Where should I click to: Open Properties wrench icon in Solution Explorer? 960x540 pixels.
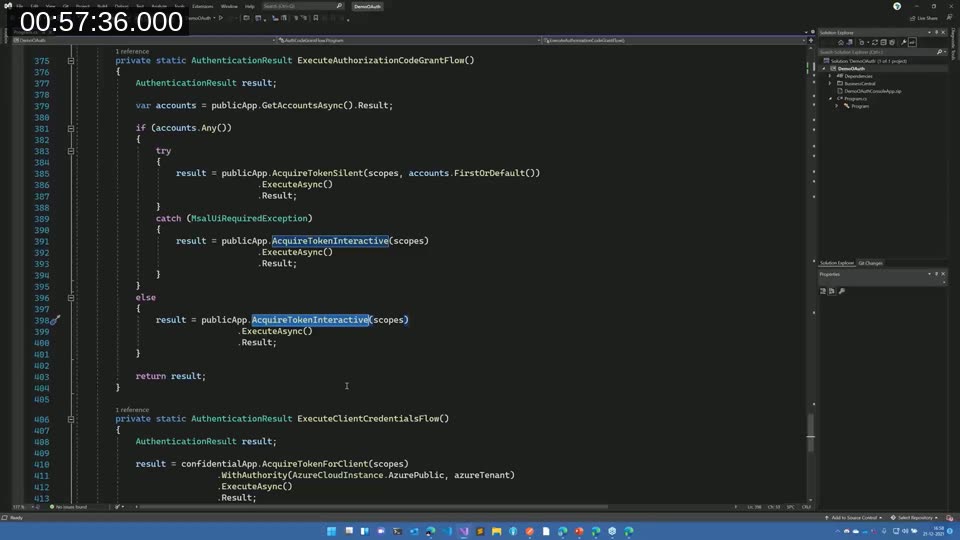click(904, 42)
